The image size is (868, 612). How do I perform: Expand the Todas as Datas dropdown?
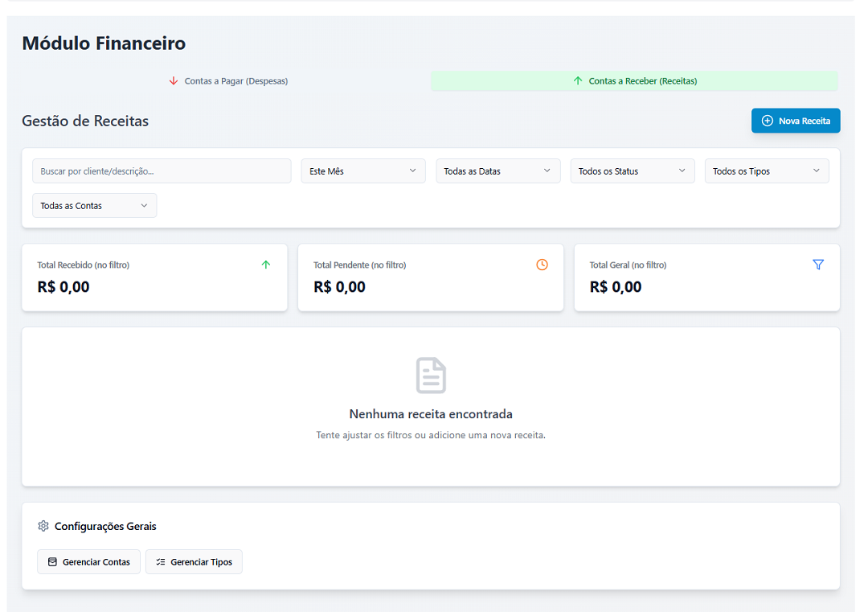[498, 171]
